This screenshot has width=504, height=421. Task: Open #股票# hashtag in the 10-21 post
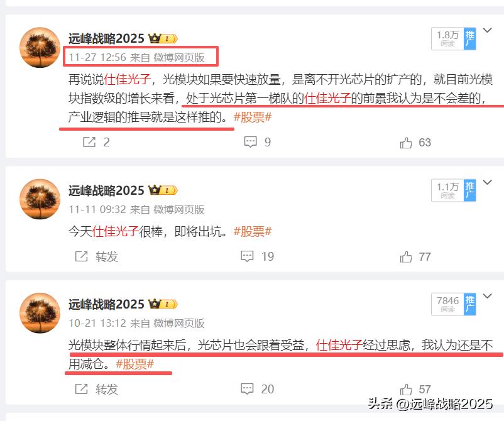point(134,364)
